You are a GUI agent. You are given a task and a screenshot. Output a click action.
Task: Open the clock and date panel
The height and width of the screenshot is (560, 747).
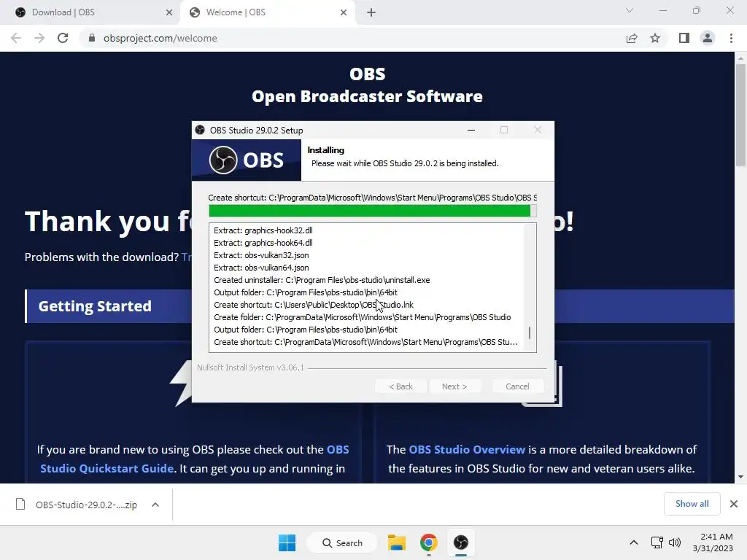coord(713,542)
